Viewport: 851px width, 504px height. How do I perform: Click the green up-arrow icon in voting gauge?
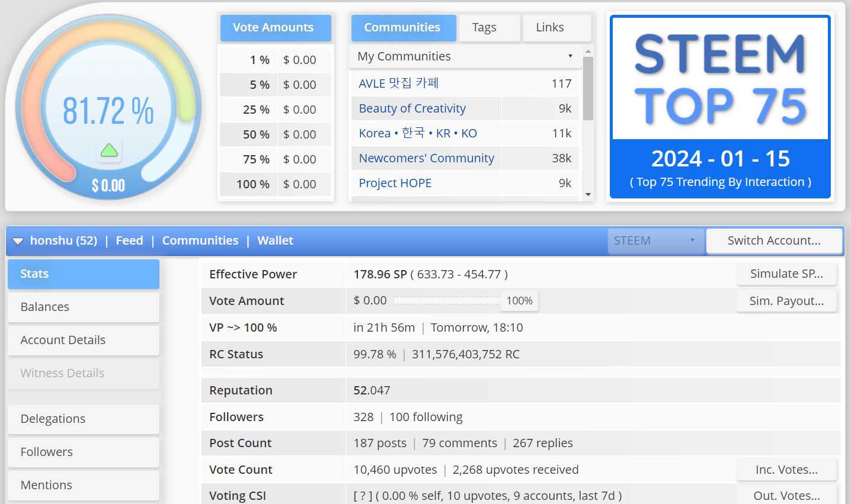tap(109, 150)
